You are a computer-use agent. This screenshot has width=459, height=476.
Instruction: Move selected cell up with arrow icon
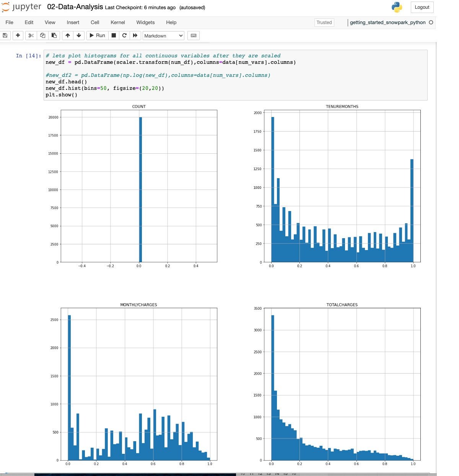coord(68,36)
